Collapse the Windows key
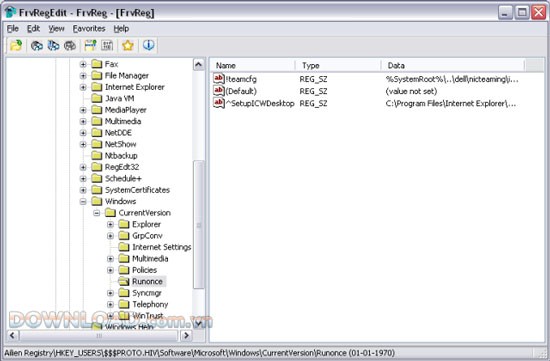 coord(83,201)
